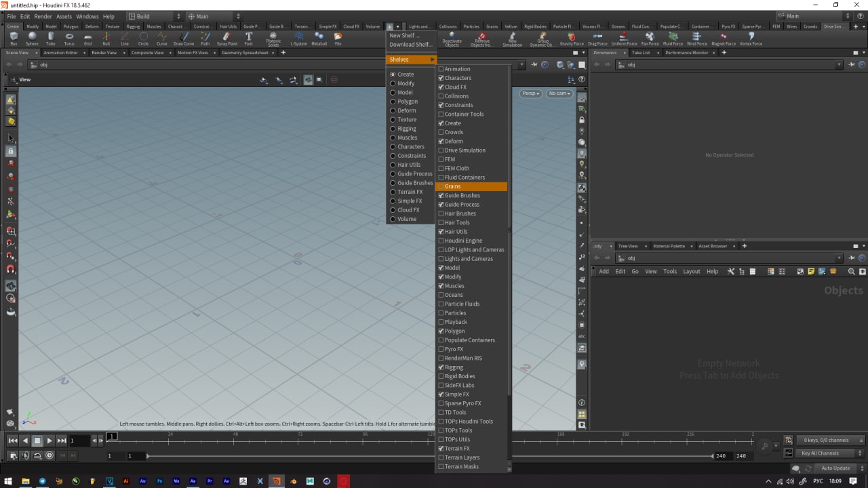The width and height of the screenshot is (868, 488).
Task: Select the Torus shelf tool
Action: [69, 39]
